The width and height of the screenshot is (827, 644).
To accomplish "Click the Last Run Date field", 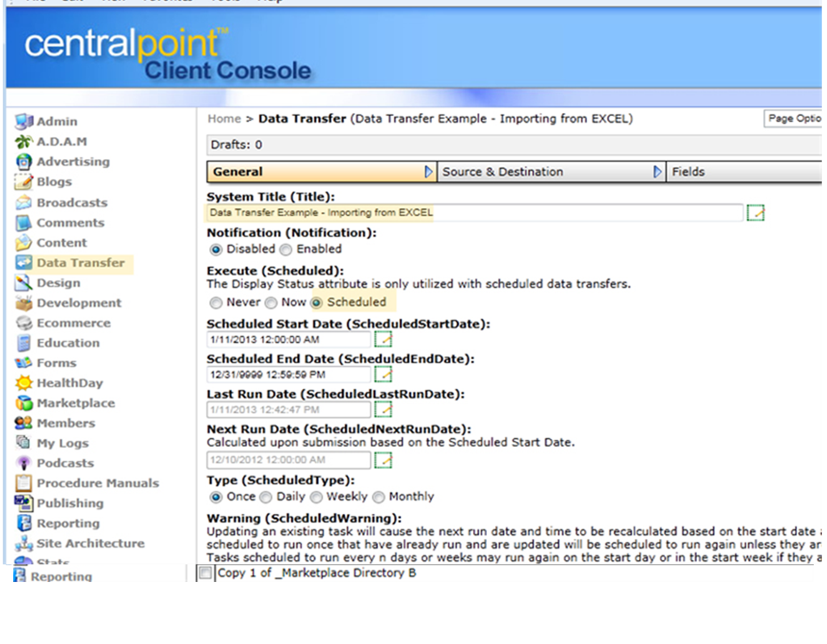I will click(x=288, y=409).
